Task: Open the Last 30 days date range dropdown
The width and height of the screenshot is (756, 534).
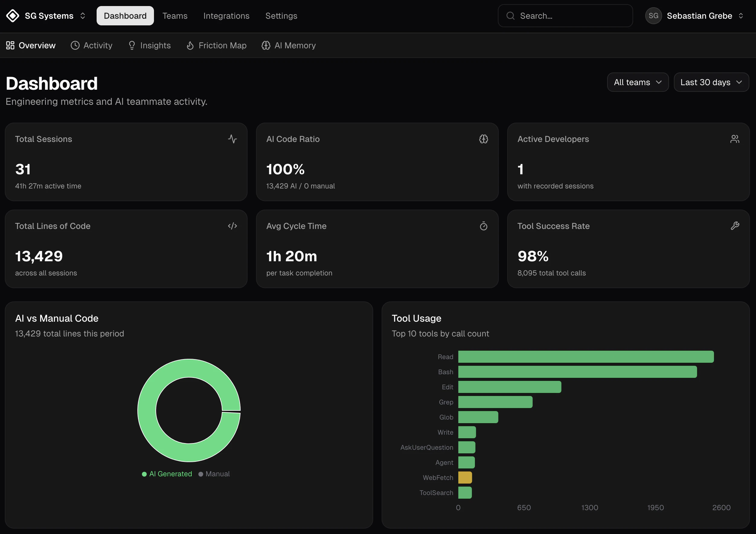Action: (711, 82)
